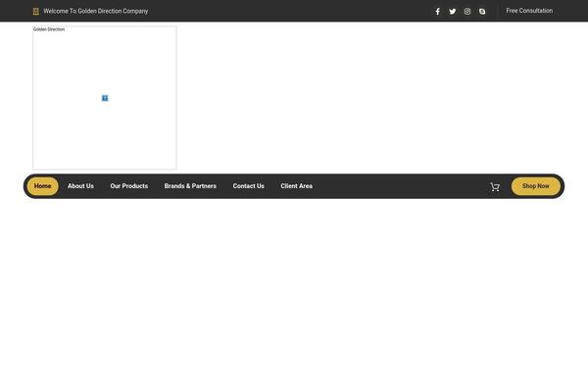Click the Shop Now button
This screenshot has width=588, height=392.
[535, 186]
